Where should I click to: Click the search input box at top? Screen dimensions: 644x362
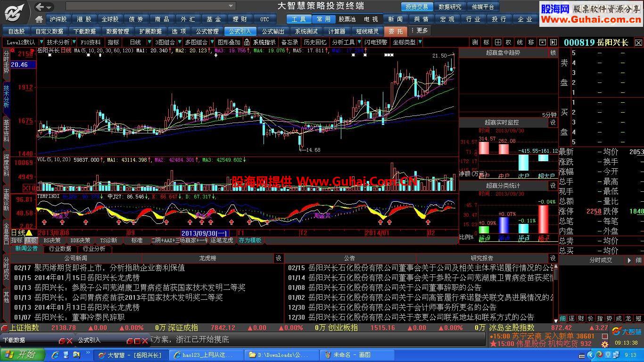[x=150, y=6]
